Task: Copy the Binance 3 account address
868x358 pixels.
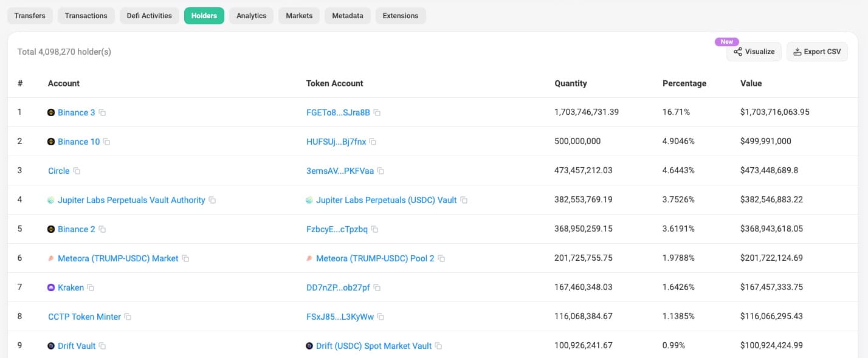Action: pos(103,112)
